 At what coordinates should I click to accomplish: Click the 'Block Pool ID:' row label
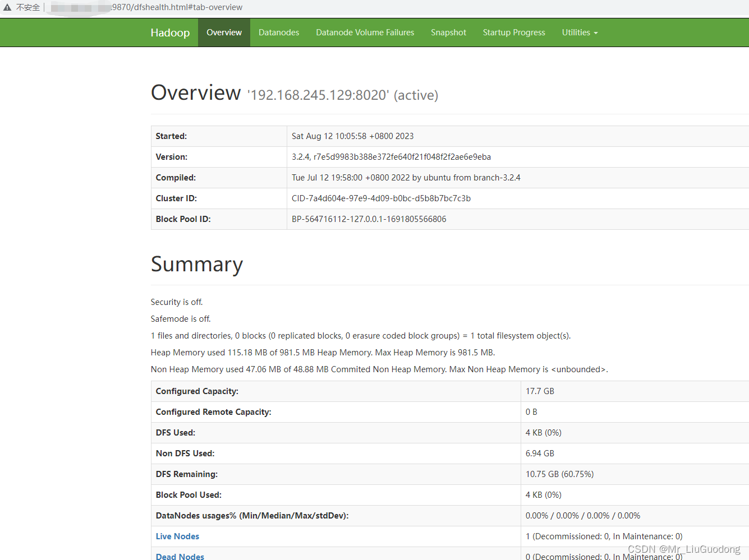pyautogui.click(x=183, y=219)
